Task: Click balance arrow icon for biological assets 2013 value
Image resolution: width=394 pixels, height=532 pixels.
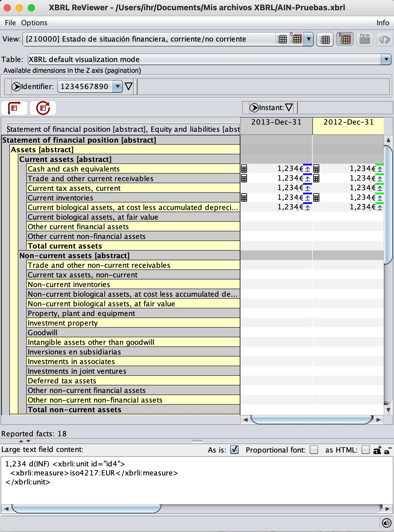Action: tap(307, 207)
